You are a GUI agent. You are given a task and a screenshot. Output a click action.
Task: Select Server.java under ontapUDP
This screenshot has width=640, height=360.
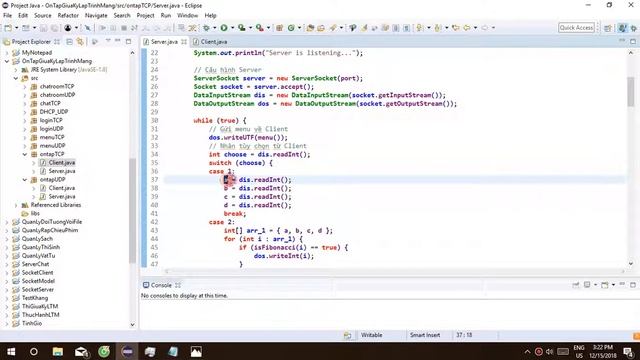tap(62, 196)
